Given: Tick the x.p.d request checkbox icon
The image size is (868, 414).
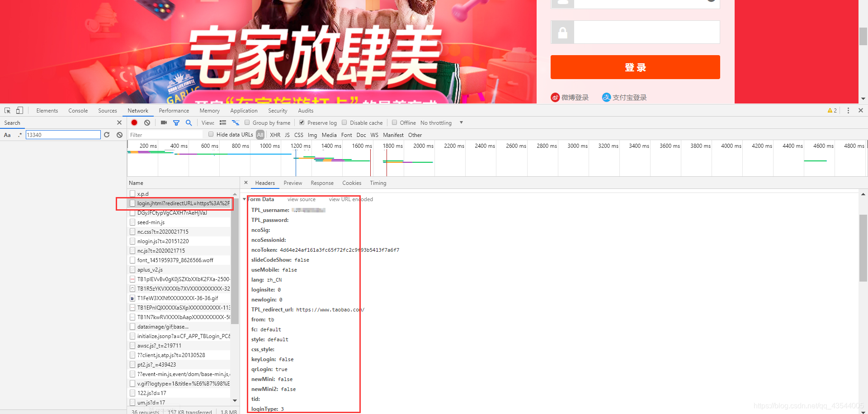Looking at the screenshot, I should pos(132,194).
